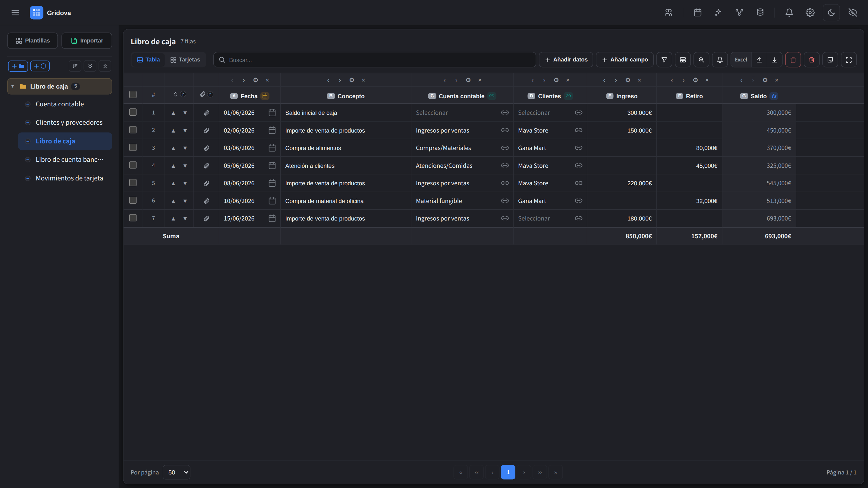The image size is (868, 488).
Task: Click the add folder button
Action: click(x=18, y=66)
